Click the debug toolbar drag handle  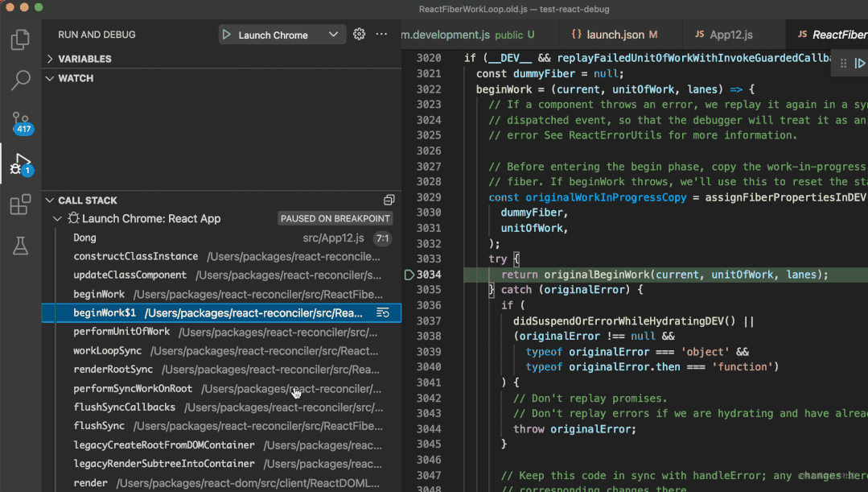click(843, 63)
